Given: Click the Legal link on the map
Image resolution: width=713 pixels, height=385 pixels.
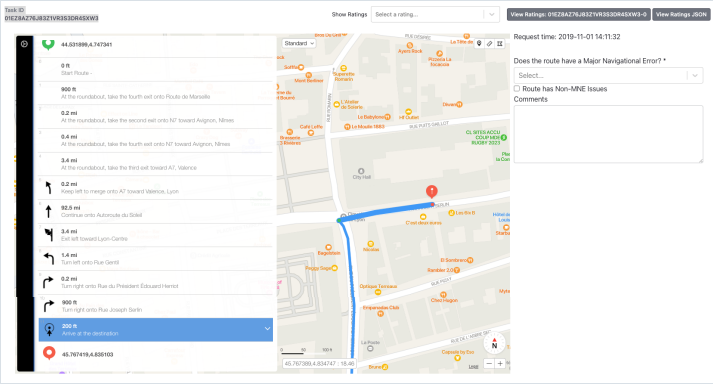Looking at the screenshot, I should [473, 366].
